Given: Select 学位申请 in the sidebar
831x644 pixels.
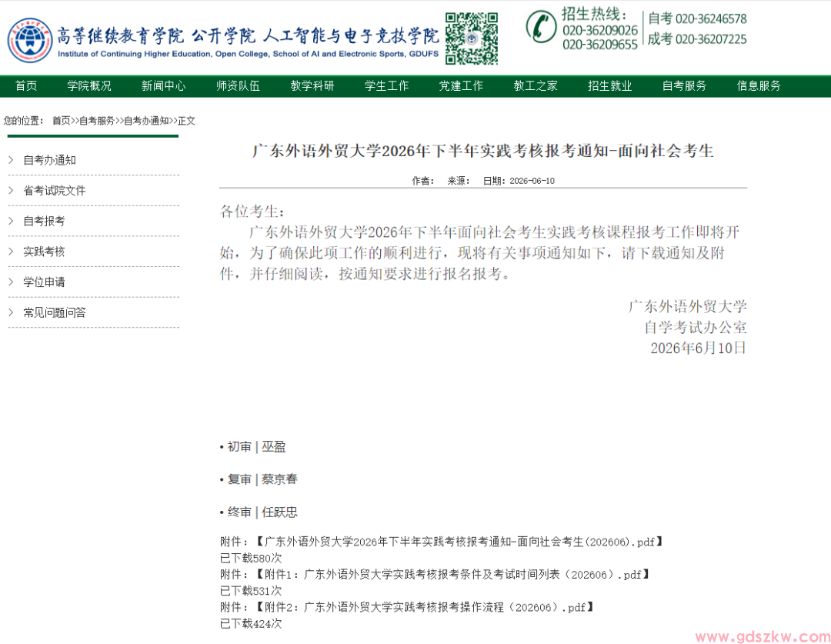Looking at the screenshot, I should (x=44, y=282).
